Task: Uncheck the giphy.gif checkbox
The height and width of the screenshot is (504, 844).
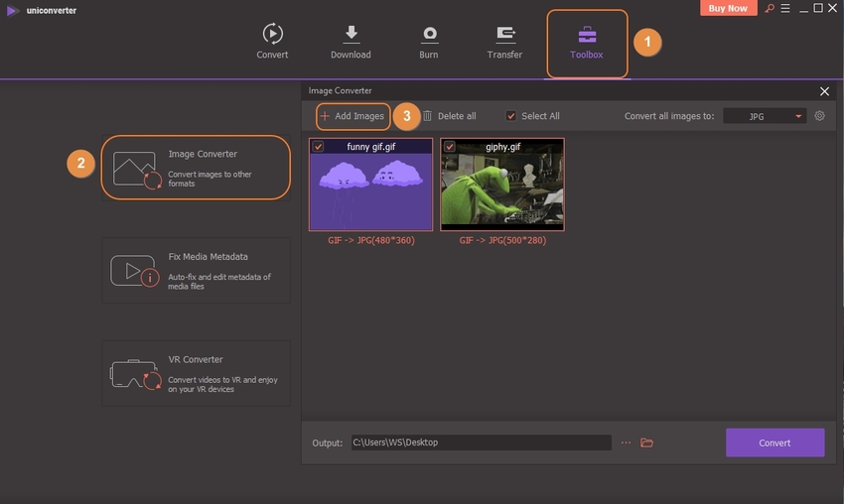Action: point(450,147)
